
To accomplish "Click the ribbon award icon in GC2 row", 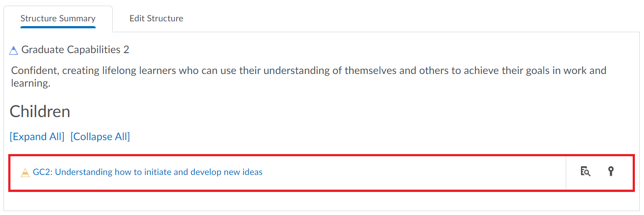I will [x=611, y=171].
